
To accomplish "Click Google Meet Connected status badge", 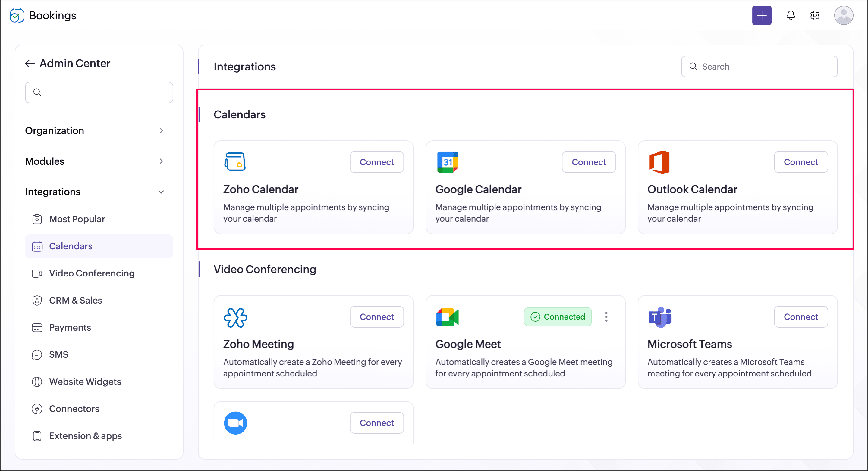I will pos(558,317).
